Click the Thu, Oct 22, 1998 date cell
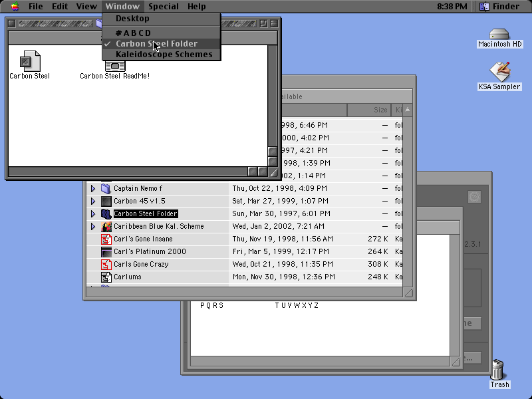532x399 pixels. point(279,188)
